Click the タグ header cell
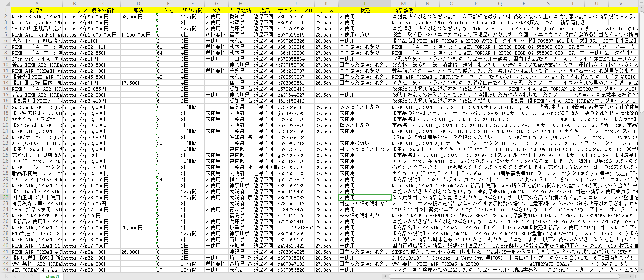Viewport: 644px width, 280px height. (x=216, y=10)
